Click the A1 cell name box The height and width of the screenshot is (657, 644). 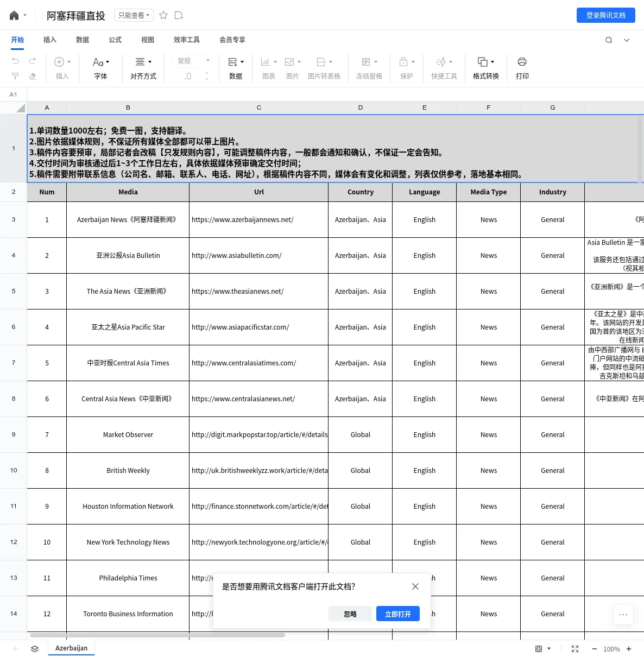click(14, 94)
